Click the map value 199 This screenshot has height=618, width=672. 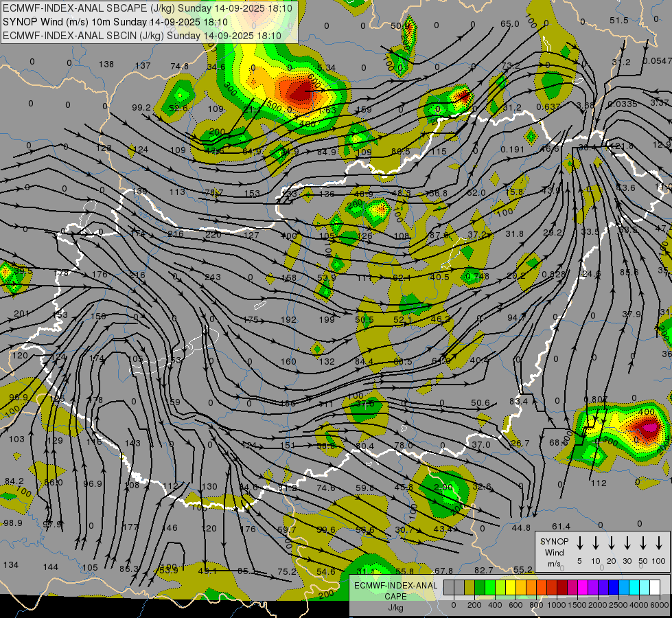327,319
